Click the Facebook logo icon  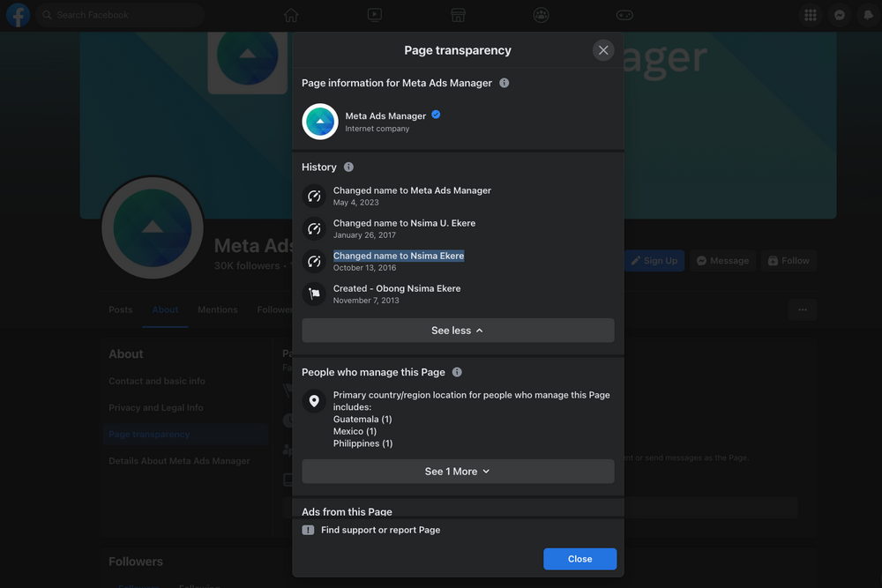coord(18,15)
